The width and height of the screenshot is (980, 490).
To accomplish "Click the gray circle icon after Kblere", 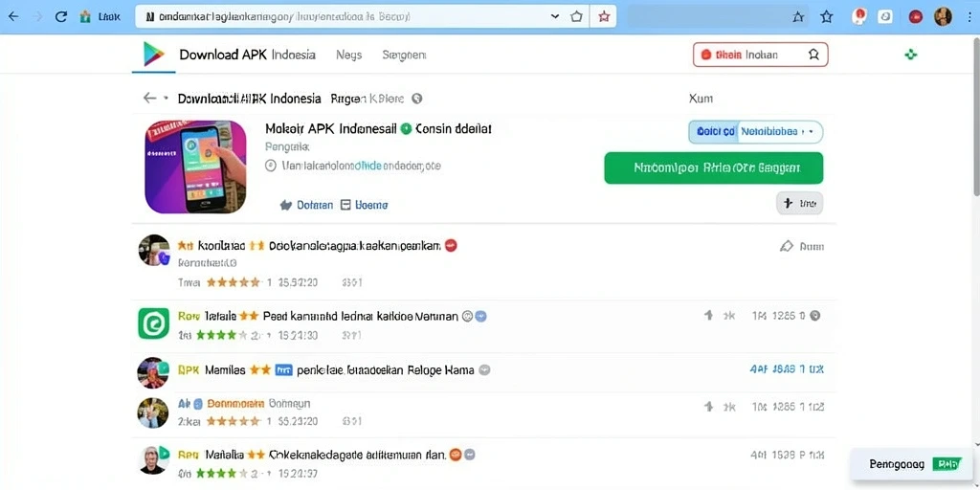I will point(417,99).
